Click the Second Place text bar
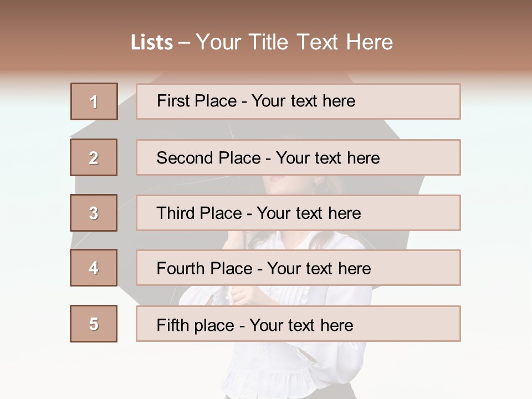Screen dimensions: 532x399 click(x=298, y=157)
